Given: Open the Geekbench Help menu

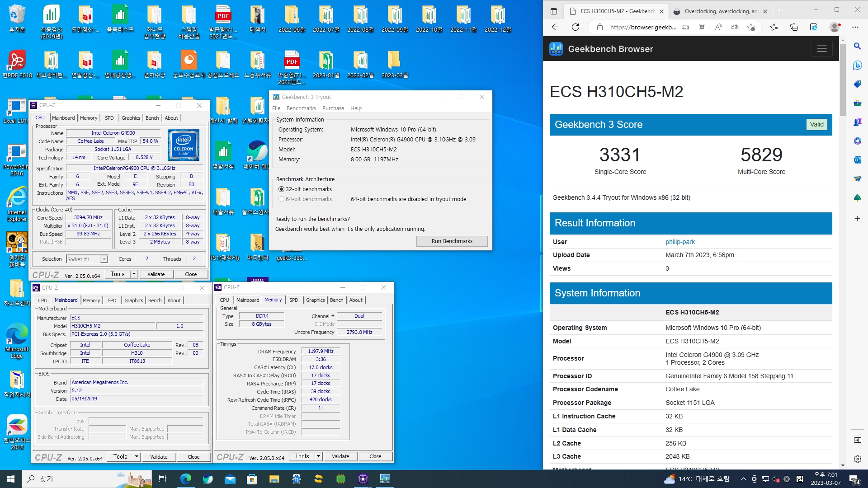Looking at the screenshot, I should (x=356, y=108).
